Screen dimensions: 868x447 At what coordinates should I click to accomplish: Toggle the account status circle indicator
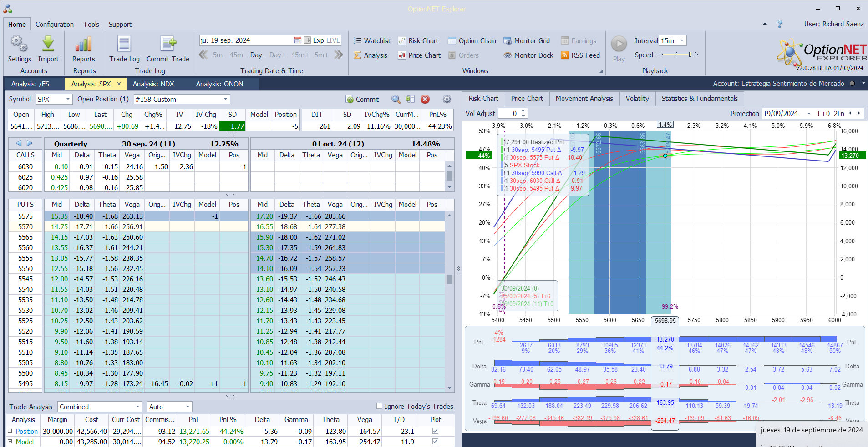coord(852,84)
